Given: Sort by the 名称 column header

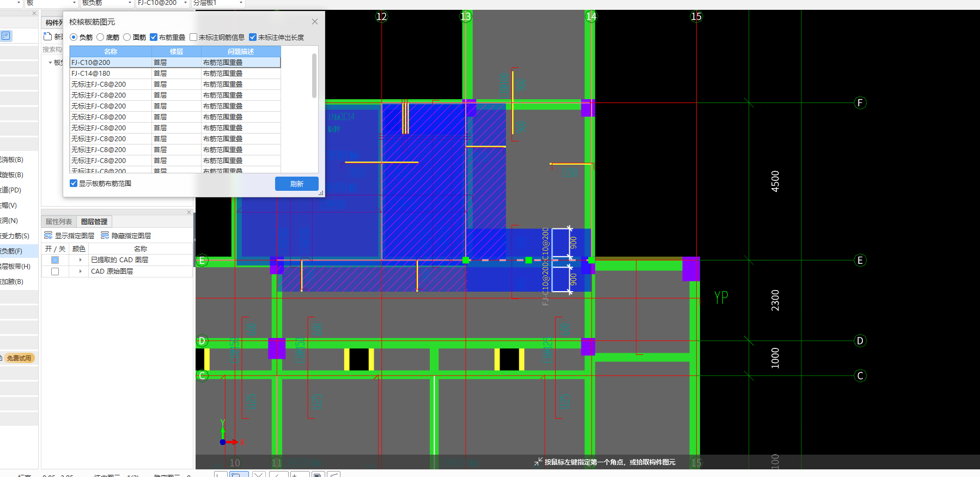Looking at the screenshot, I should (x=111, y=52).
